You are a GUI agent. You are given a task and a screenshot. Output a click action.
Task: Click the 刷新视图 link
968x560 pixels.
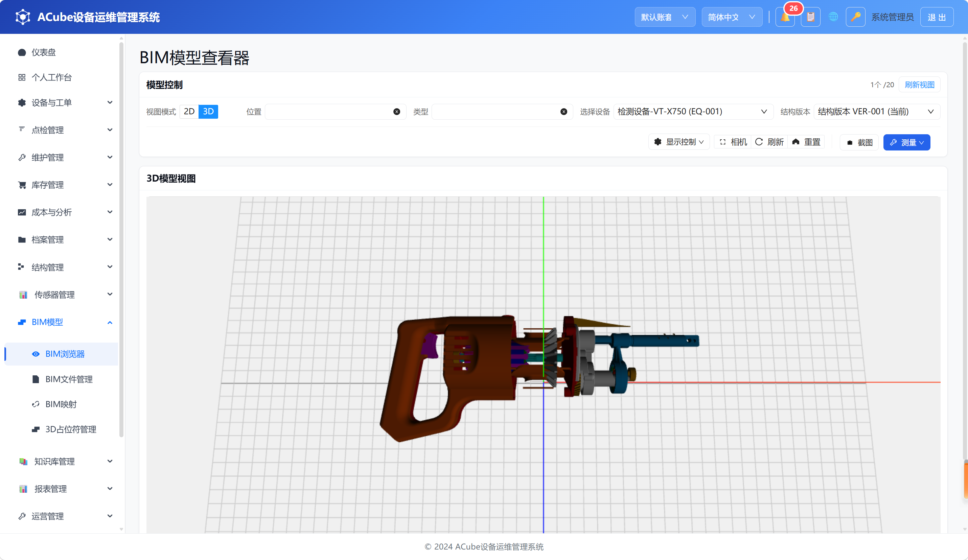click(x=920, y=85)
